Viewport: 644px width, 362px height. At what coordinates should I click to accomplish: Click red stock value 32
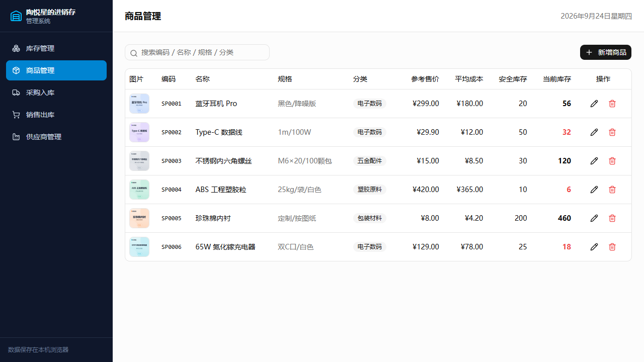567,132
